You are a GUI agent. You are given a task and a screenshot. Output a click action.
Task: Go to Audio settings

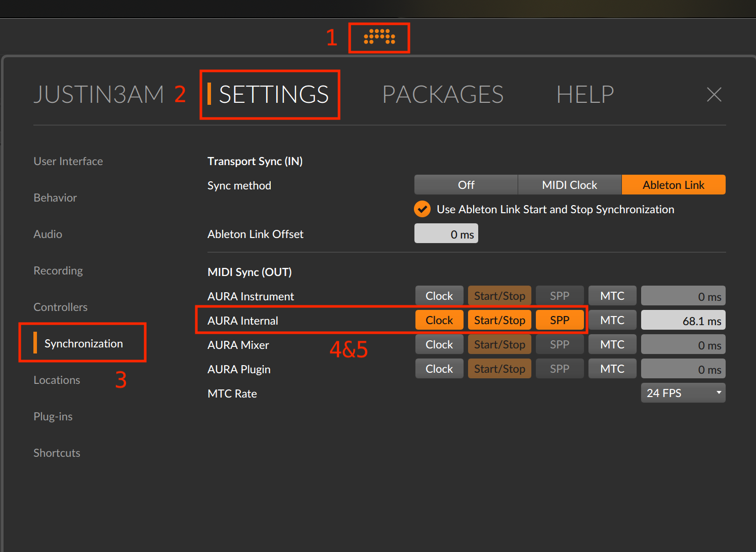pyautogui.click(x=48, y=234)
